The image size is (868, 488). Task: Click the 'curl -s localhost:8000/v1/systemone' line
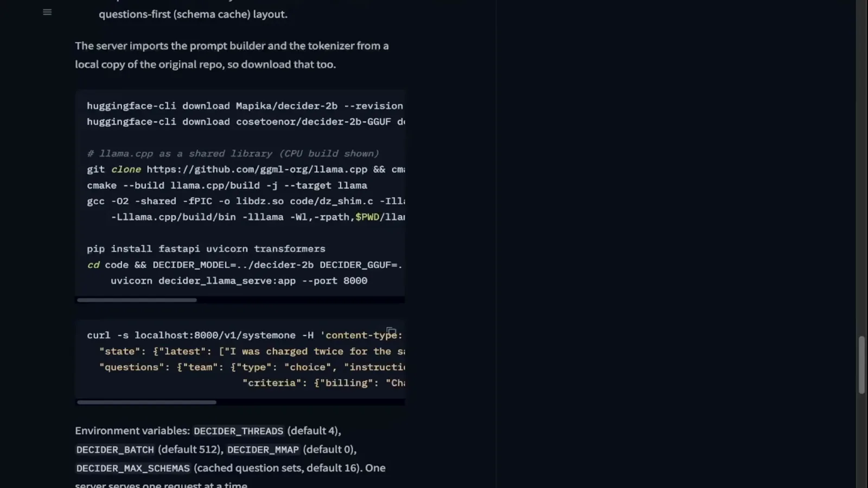[x=245, y=335]
